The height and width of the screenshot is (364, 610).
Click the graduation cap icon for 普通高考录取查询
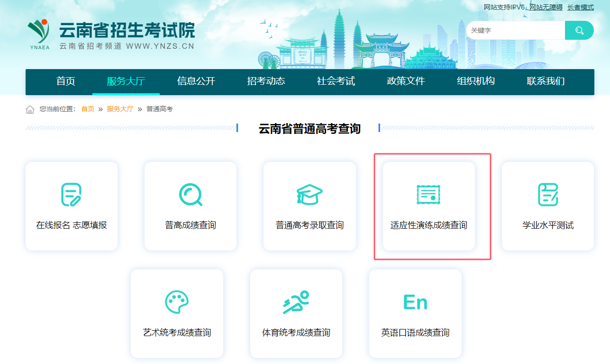tap(310, 195)
